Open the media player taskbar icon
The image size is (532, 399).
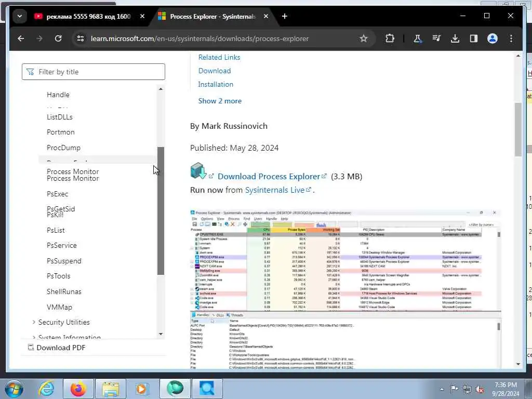pos(142,389)
